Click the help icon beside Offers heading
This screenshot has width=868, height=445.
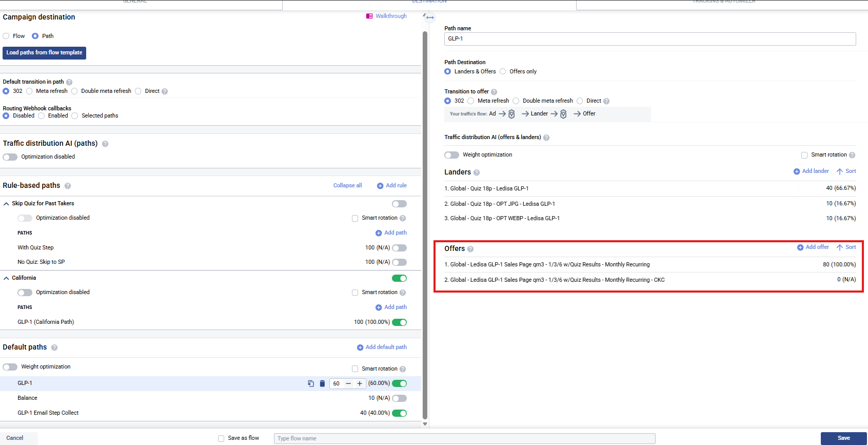click(x=470, y=249)
